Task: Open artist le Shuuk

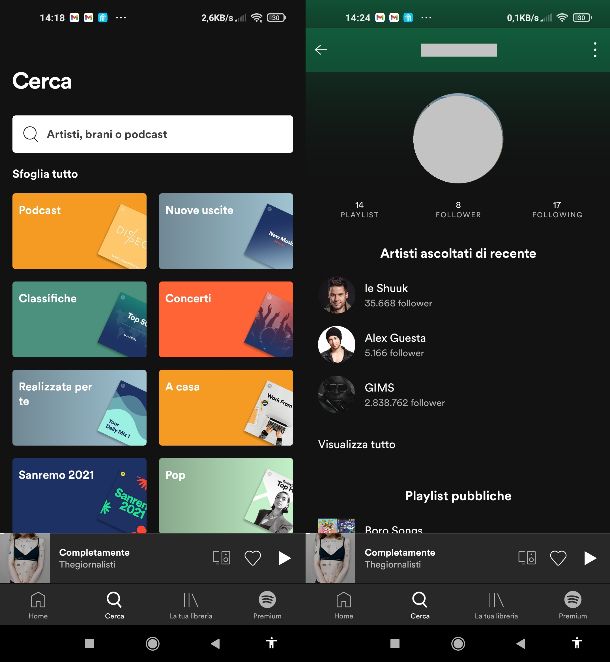Action: pyautogui.click(x=458, y=295)
